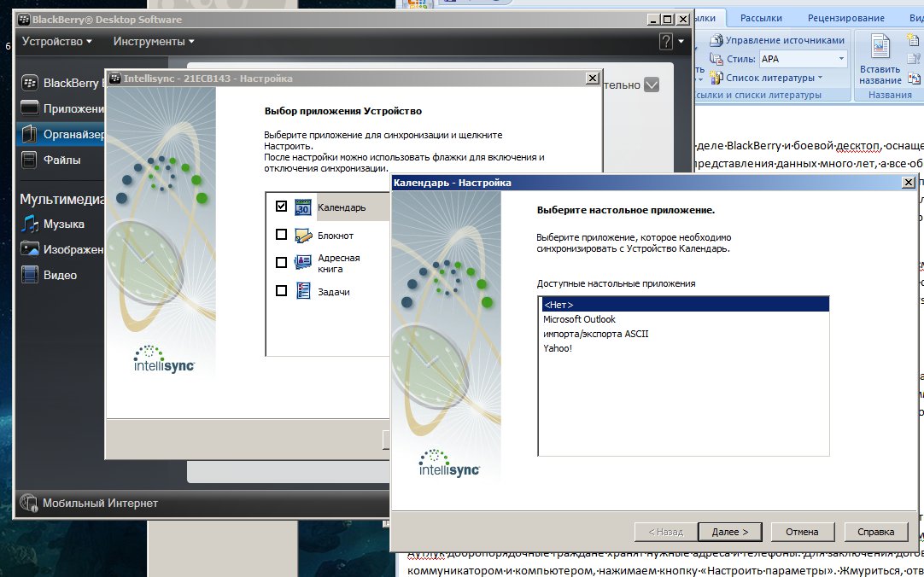
Task: Open the Устройство menu
Action: pyautogui.click(x=56, y=41)
